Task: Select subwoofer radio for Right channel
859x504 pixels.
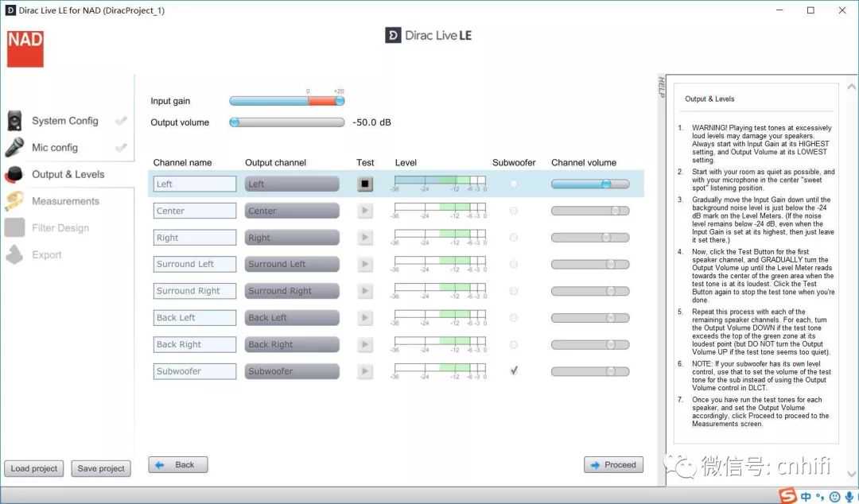Action: [514, 238]
